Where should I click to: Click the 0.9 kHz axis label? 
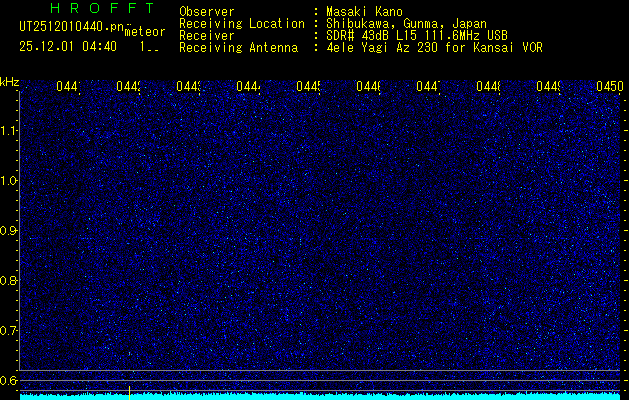pyautogui.click(x=9, y=231)
